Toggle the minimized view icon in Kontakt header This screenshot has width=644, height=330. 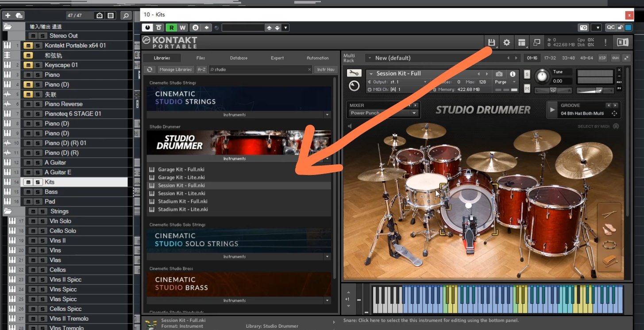pos(536,43)
